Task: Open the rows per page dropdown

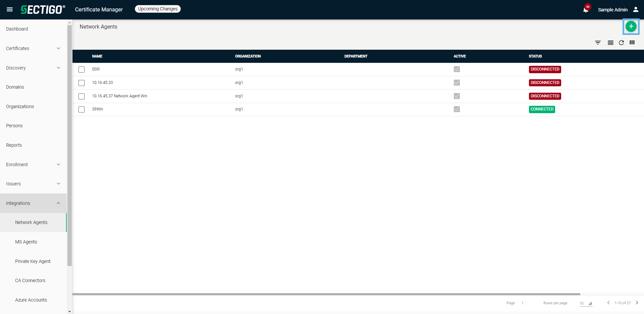Action: point(586,303)
